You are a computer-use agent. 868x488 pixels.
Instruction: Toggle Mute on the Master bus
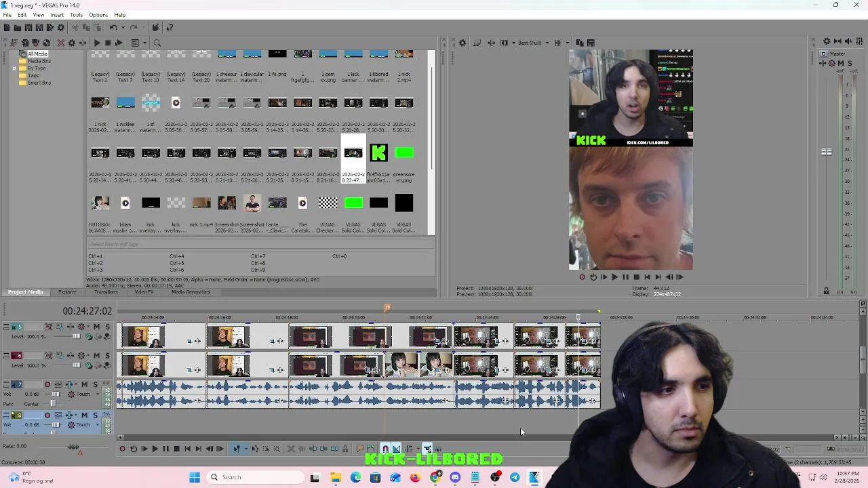click(841, 63)
